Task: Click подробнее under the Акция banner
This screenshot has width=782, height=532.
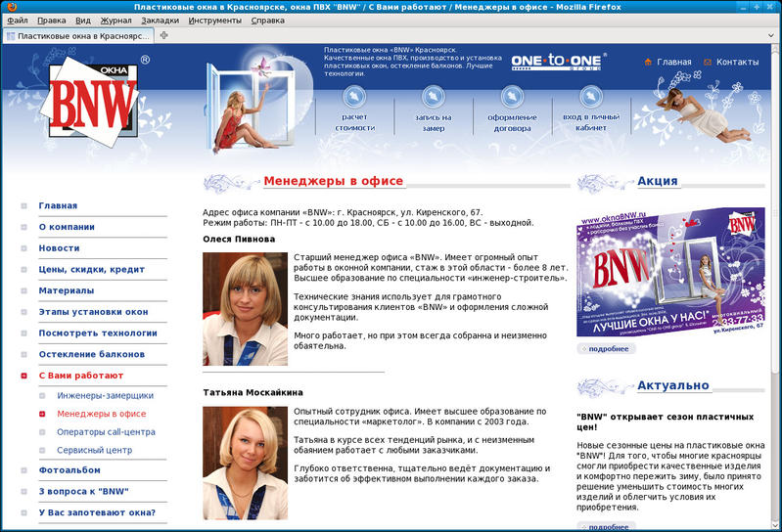Action: pyautogui.click(x=606, y=349)
